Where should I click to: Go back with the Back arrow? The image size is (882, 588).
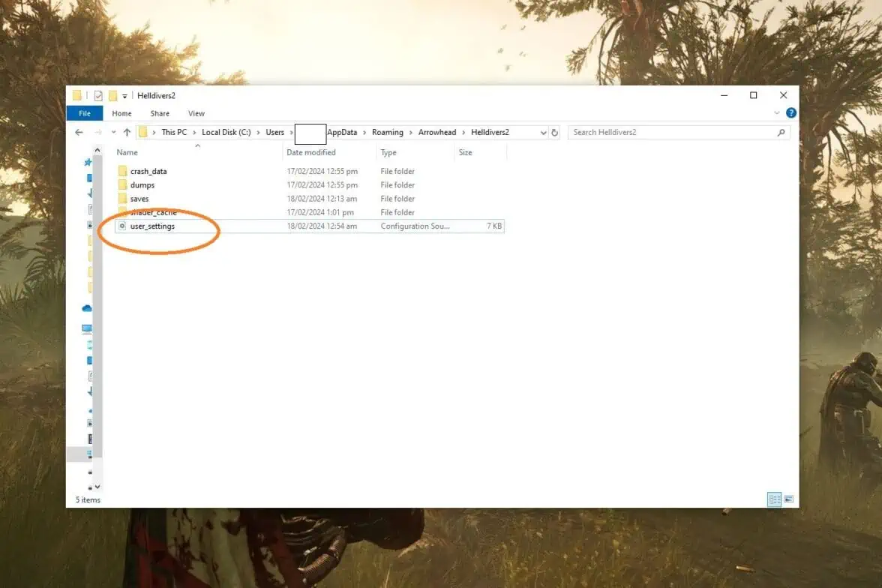[79, 132]
